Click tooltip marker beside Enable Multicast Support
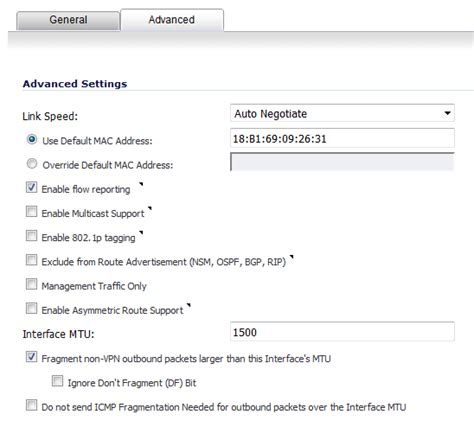Screen dimensions: 474x427 pos(150,208)
